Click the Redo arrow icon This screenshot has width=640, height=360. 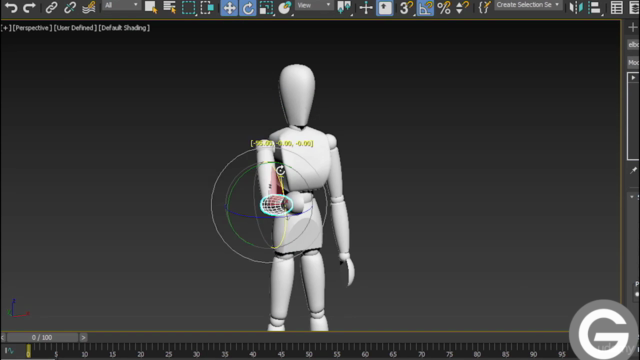point(29,7)
